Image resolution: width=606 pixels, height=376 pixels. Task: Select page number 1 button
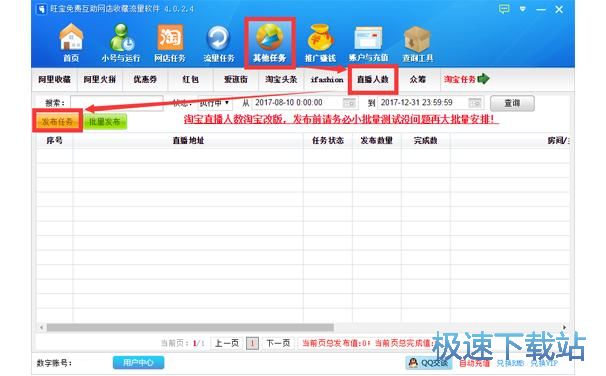252,343
